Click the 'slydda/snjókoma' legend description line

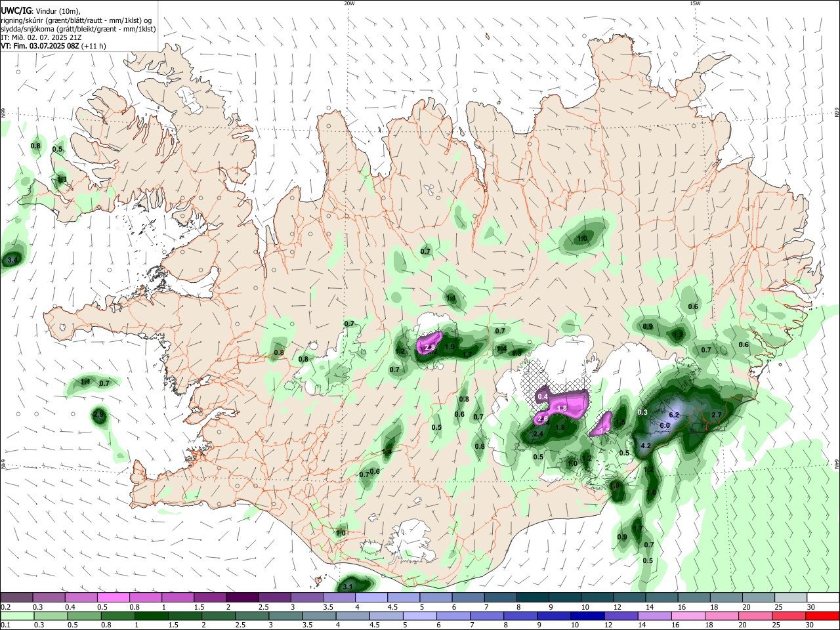[78, 29]
